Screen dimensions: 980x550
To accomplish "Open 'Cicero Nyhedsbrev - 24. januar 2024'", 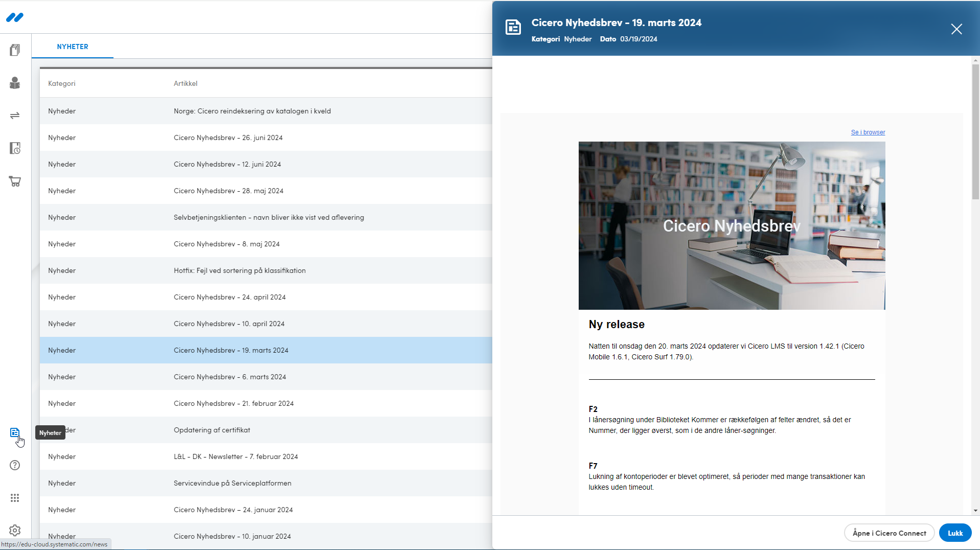I will pyautogui.click(x=266, y=510).
